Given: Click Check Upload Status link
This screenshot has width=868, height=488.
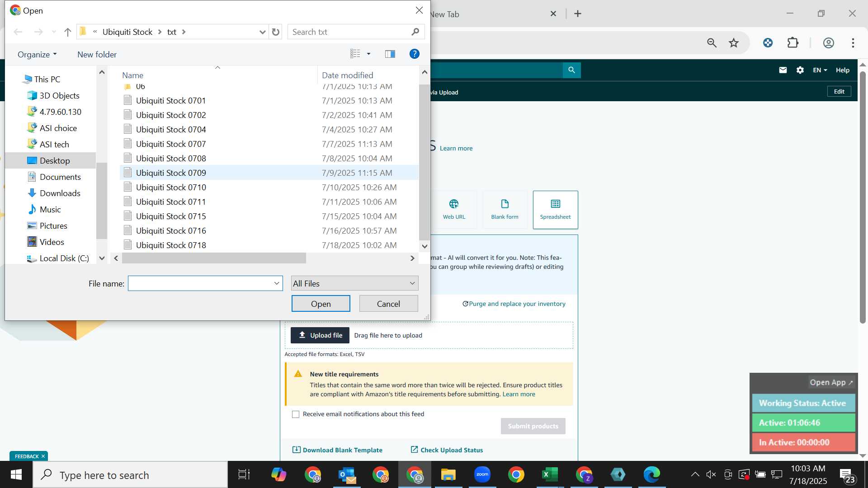Looking at the screenshot, I should coord(447,450).
